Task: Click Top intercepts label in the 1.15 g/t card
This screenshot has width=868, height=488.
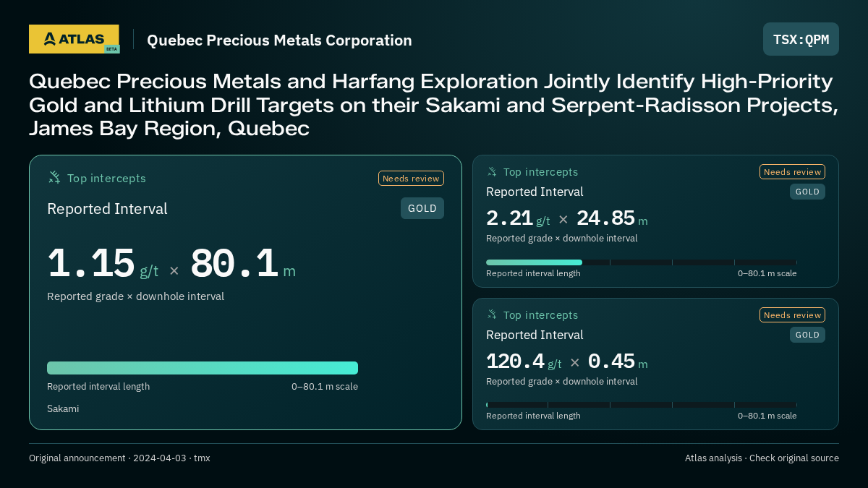Action: 106,178
